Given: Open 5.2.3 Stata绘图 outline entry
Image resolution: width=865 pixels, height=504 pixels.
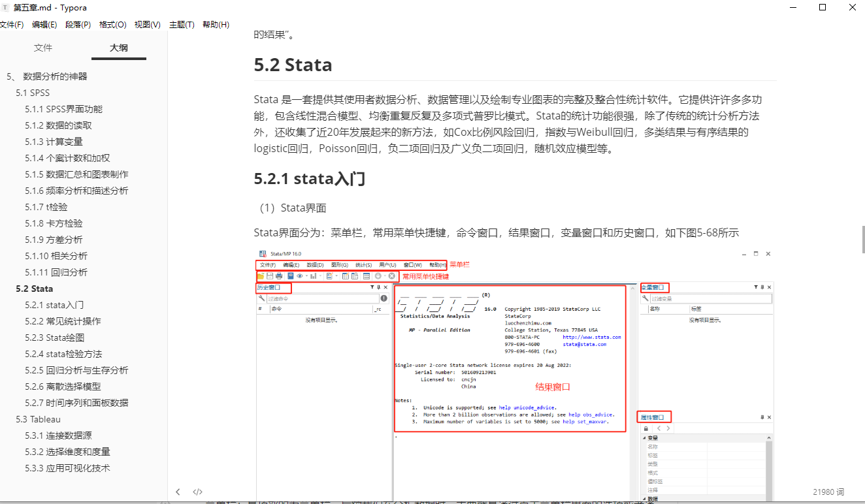Looking at the screenshot, I should tap(55, 338).
